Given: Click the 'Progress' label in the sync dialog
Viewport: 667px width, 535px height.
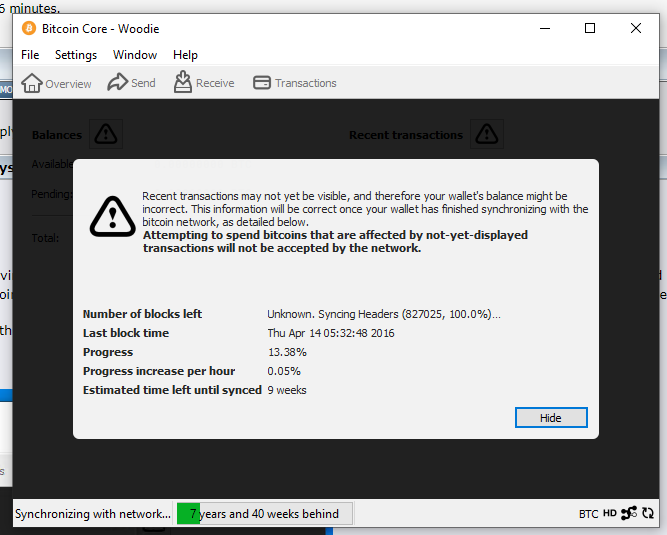Looking at the screenshot, I should tap(108, 352).
